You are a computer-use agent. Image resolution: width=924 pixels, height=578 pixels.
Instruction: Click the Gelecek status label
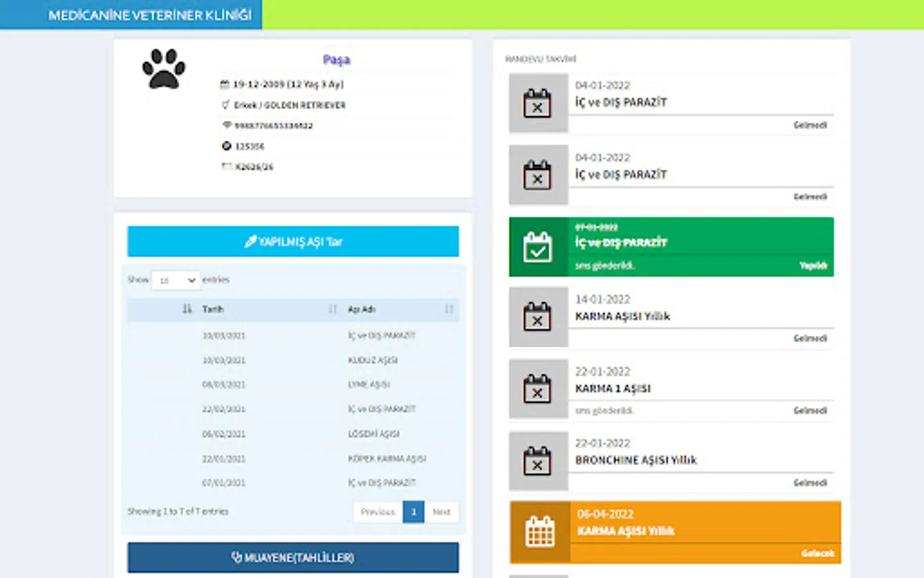pos(818,553)
